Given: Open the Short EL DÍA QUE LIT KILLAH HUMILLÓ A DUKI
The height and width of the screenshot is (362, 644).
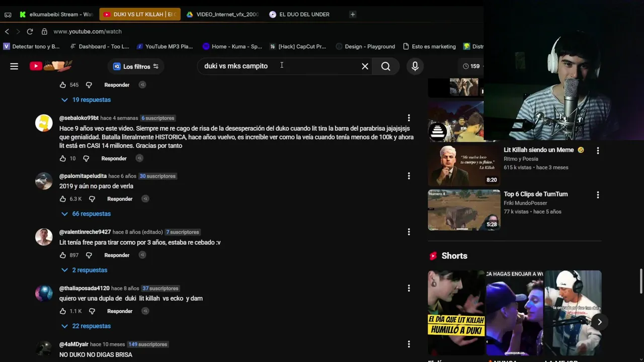Looking at the screenshot, I should pyautogui.click(x=456, y=313).
